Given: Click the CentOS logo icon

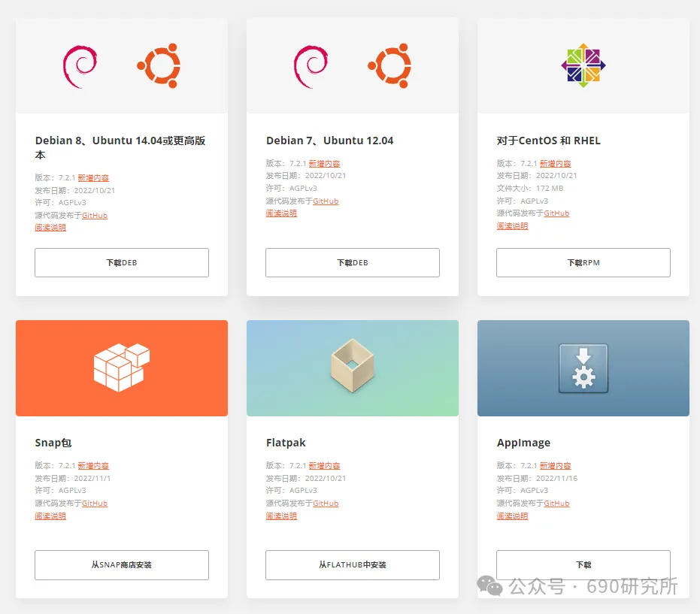Looking at the screenshot, I should (583, 65).
